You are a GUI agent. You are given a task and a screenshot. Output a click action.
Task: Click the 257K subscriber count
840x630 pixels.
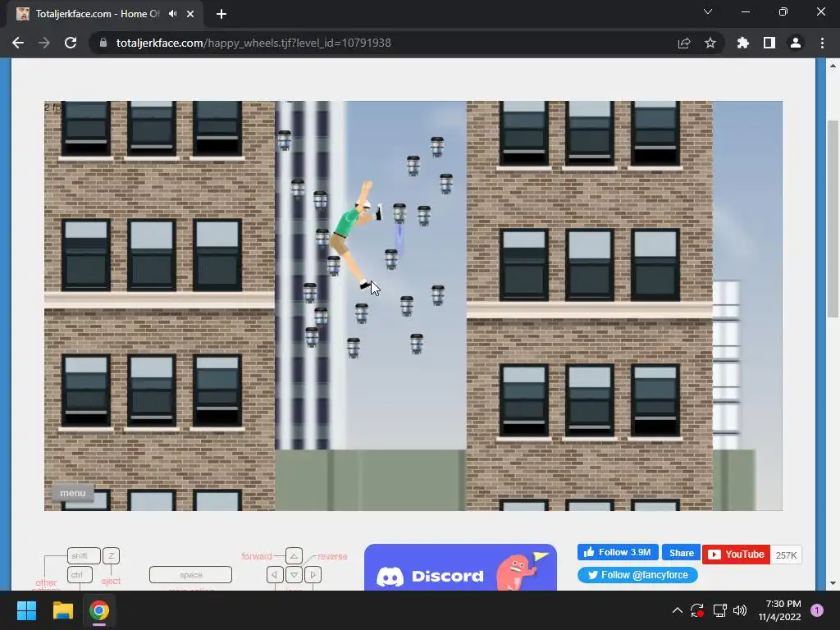point(786,555)
